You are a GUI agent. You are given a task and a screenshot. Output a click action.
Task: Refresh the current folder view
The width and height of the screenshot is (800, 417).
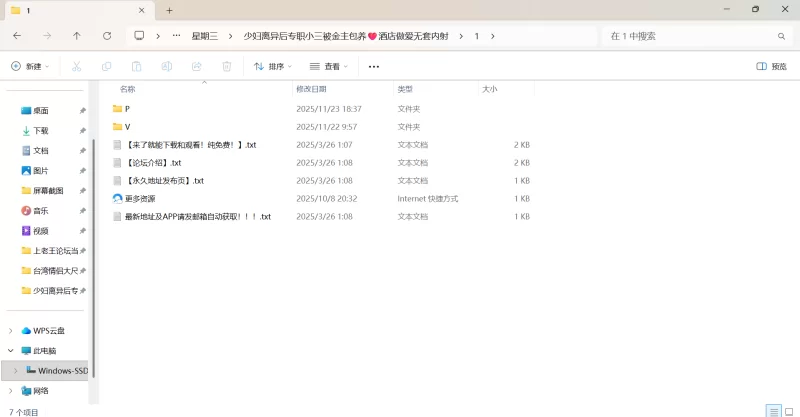107,36
